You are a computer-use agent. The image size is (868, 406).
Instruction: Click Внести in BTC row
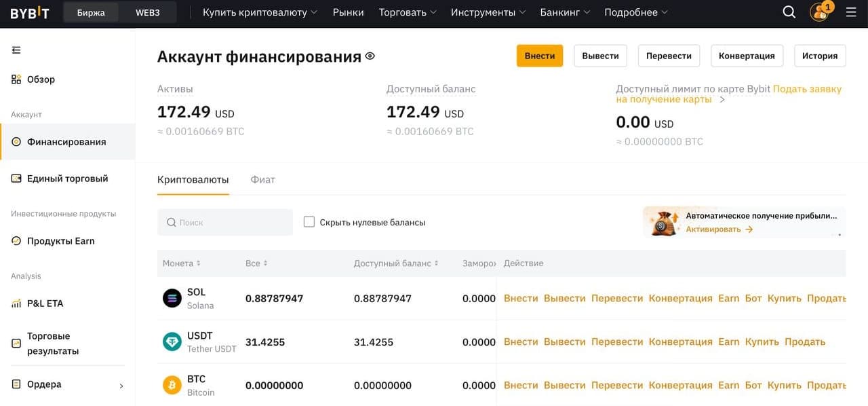tap(521, 385)
